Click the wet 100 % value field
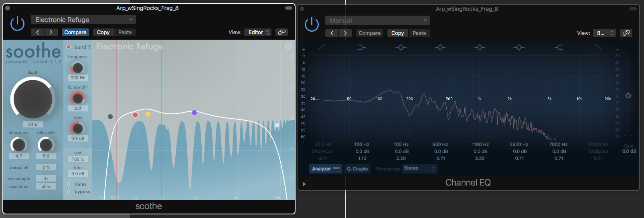Viewport: 644px width, 218px height. tap(78, 159)
